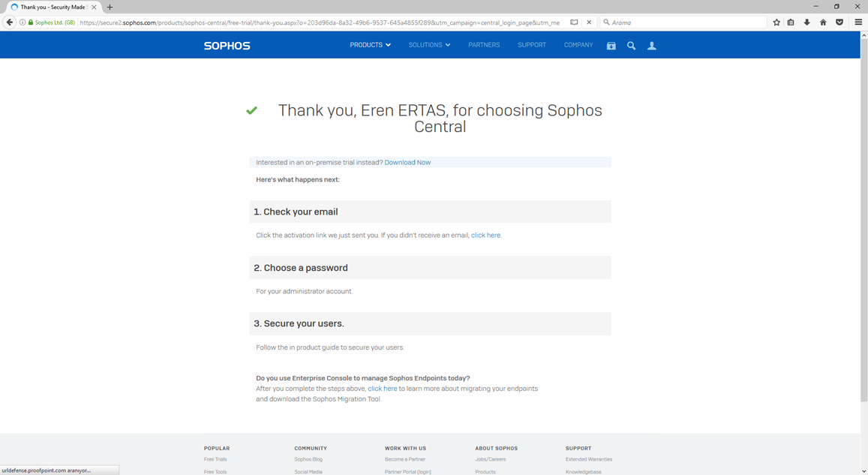868x475 pixels.
Task: Open the site search magnifier icon
Action: click(x=631, y=46)
